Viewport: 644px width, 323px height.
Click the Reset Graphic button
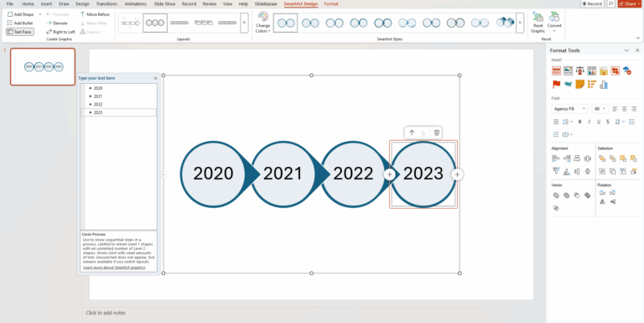[538, 23]
